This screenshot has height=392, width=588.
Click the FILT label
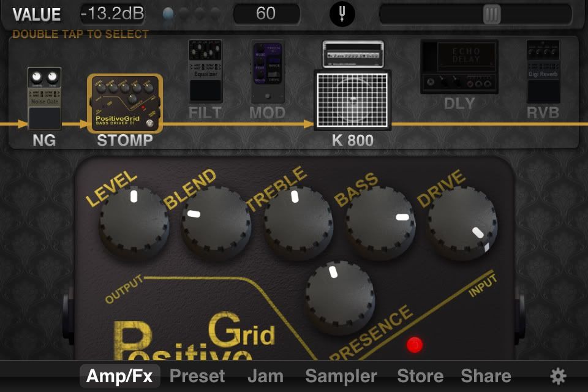coord(205,113)
